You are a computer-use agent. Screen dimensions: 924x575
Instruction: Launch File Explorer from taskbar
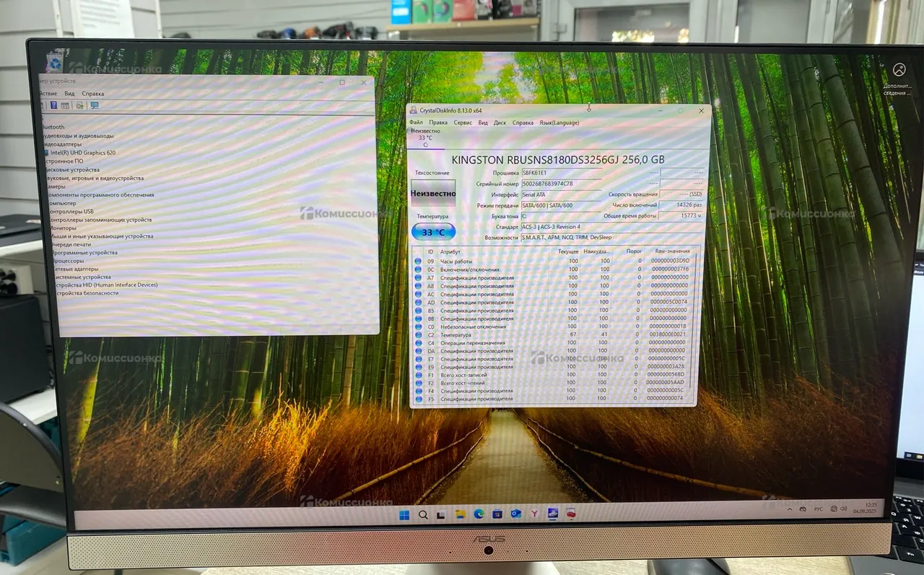coord(461,514)
